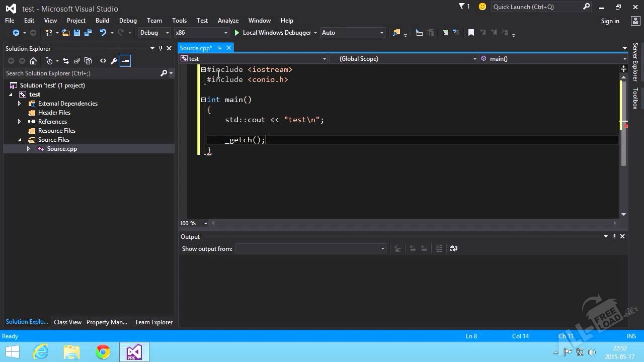This screenshot has height=362, width=644.
Task: Open the Debug configuration dropdown
Action: point(154,33)
